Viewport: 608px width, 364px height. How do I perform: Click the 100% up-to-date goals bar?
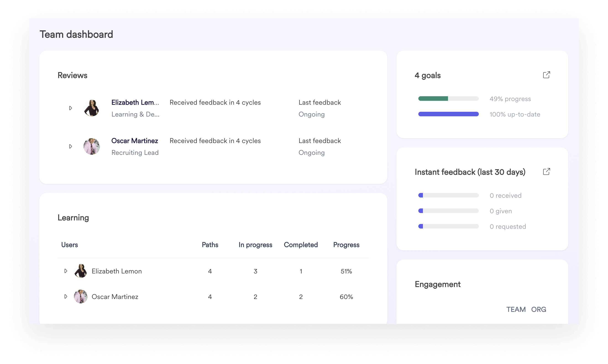448,114
